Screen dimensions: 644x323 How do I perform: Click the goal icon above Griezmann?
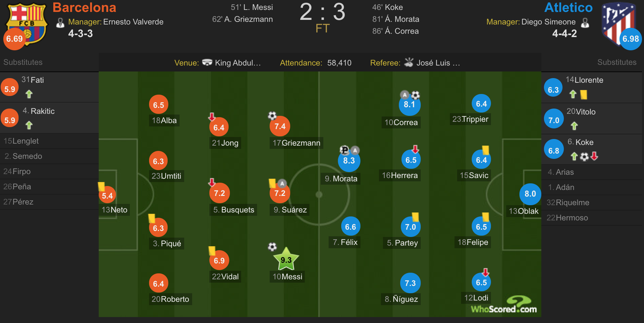[x=272, y=115]
